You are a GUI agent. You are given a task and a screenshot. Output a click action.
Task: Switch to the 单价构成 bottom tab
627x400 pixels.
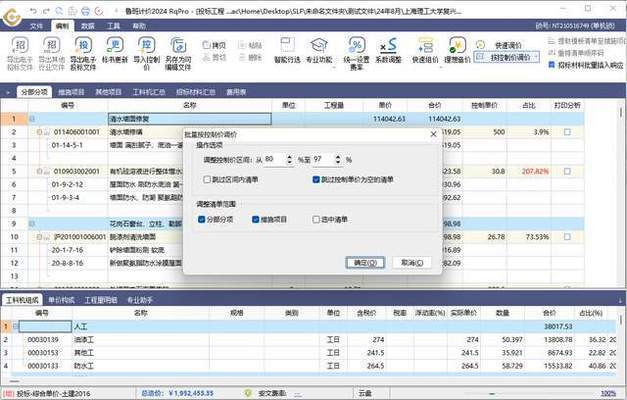pos(61,300)
